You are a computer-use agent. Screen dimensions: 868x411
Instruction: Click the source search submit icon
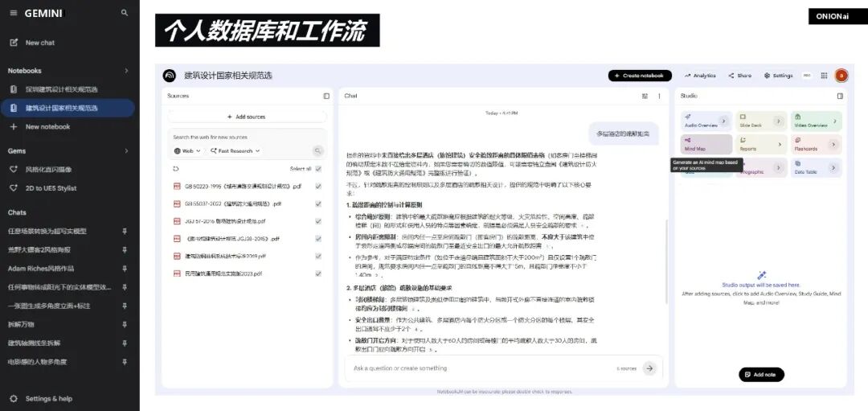(317, 150)
